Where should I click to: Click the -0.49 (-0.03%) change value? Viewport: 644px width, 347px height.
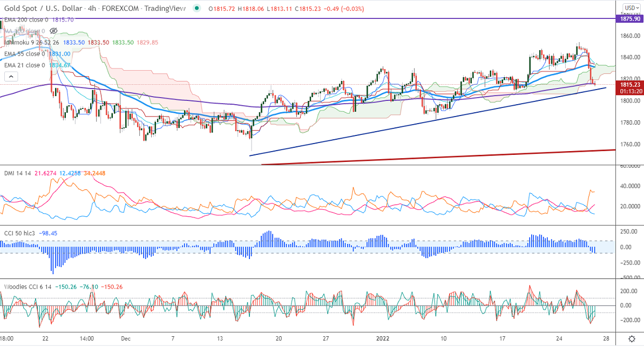(x=344, y=9)
